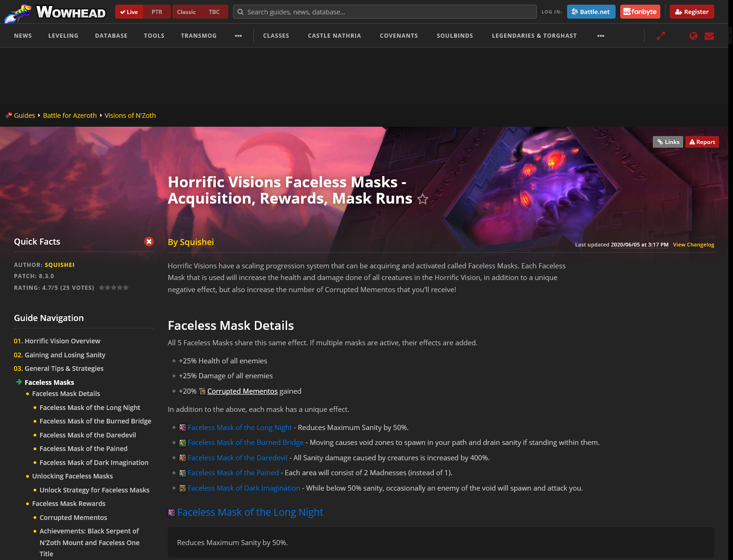
Task: Click the Pained mask icon
Action: point(183,473)
